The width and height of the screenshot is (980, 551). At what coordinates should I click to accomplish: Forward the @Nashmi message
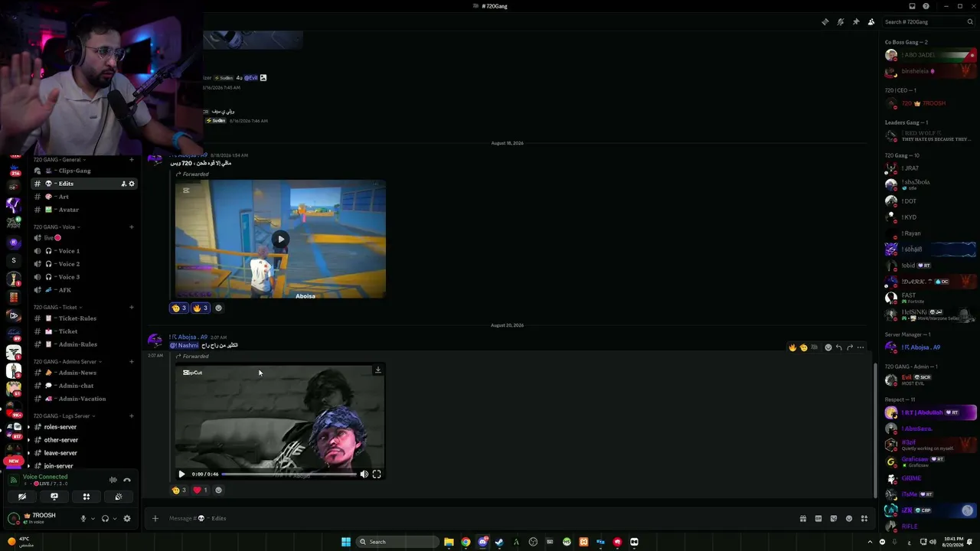coord(850,347)
